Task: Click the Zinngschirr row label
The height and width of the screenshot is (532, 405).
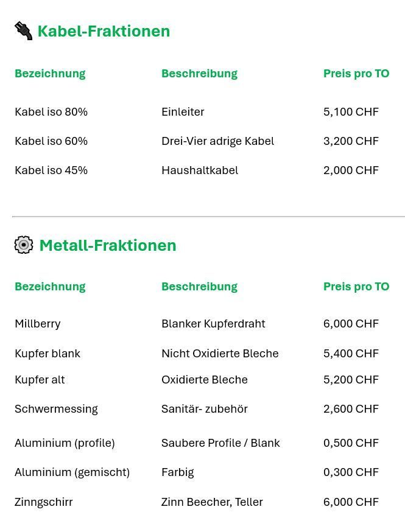Action: [44, 502]
